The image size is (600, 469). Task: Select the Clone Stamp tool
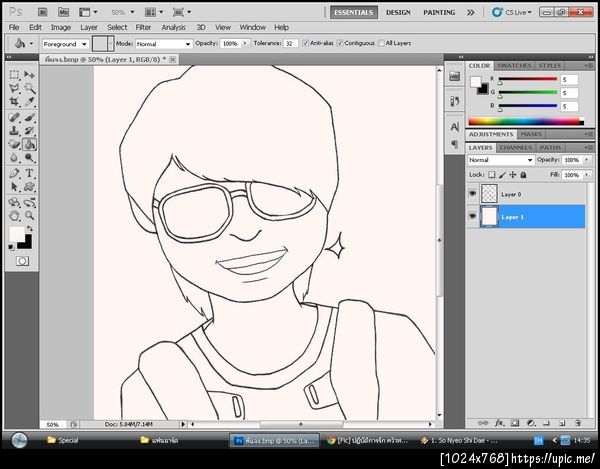tap(14, 131)
